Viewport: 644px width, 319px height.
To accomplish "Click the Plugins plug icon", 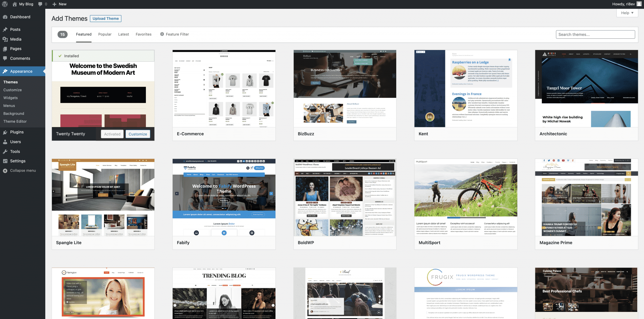I will pos(5,132).
